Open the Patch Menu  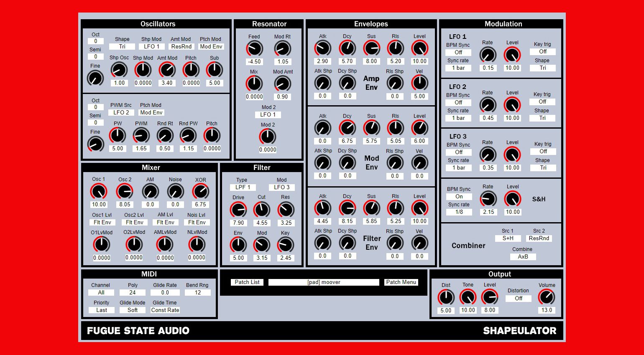pos(401,282)
